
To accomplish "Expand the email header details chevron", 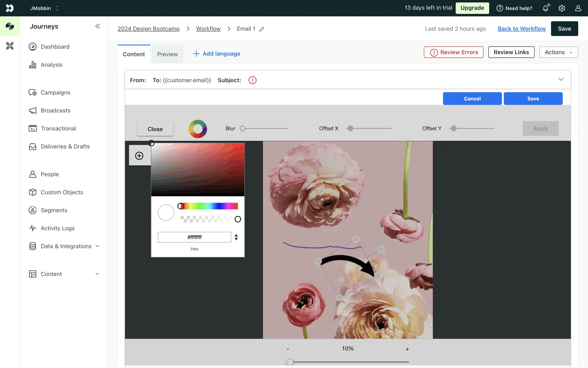I will 561,79.
